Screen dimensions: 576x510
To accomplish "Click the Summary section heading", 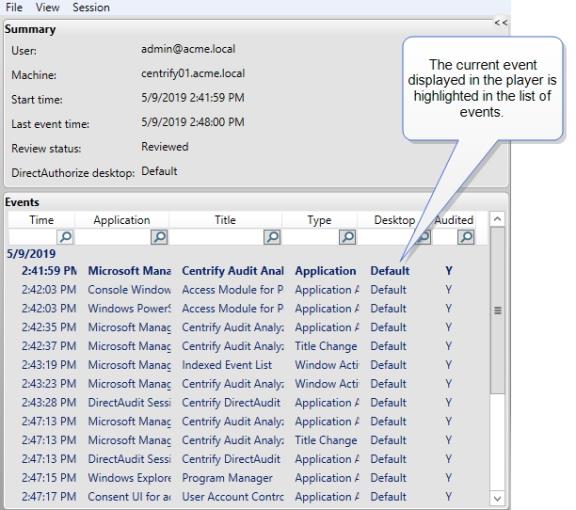I will pyautogui.click(x=30, y=29).
